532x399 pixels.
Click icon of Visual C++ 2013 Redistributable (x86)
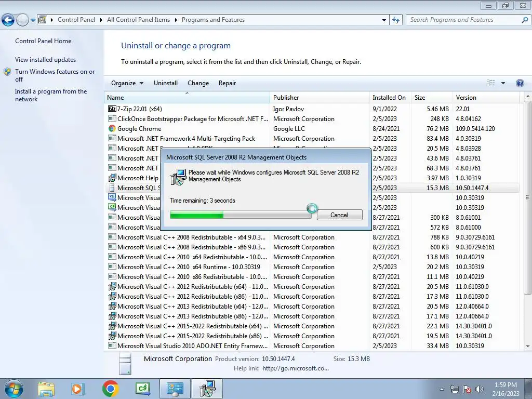tap(112, 316)
